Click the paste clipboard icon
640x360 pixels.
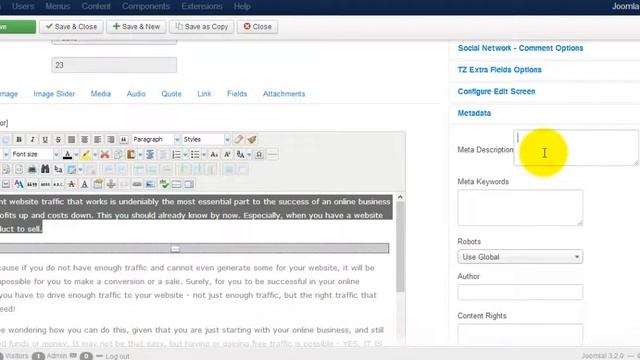pyautogui.click(x=131, y=154)
